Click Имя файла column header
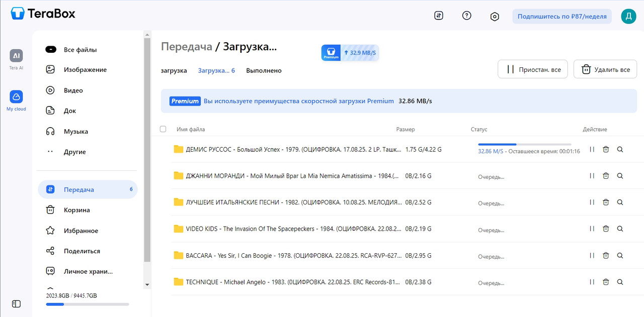 191,129
